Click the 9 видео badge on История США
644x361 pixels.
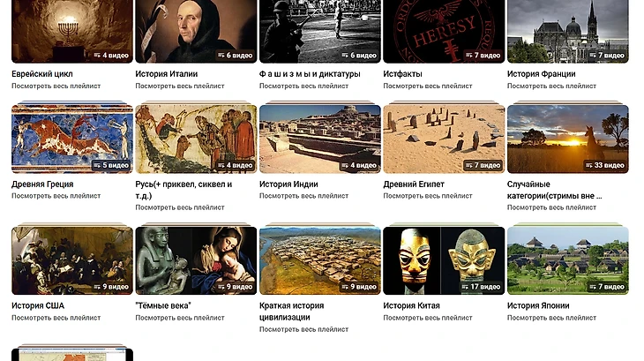pyautogui.click(x=111, y=287)
